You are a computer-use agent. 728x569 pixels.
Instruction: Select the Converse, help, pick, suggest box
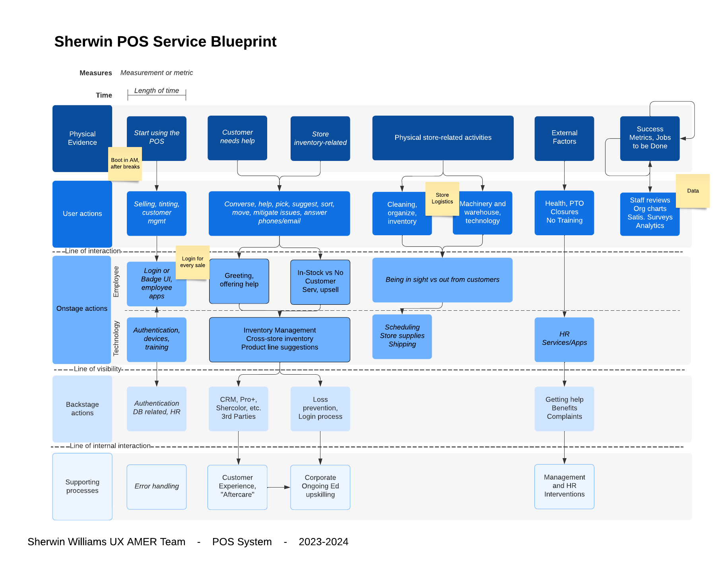coord(280,213)
